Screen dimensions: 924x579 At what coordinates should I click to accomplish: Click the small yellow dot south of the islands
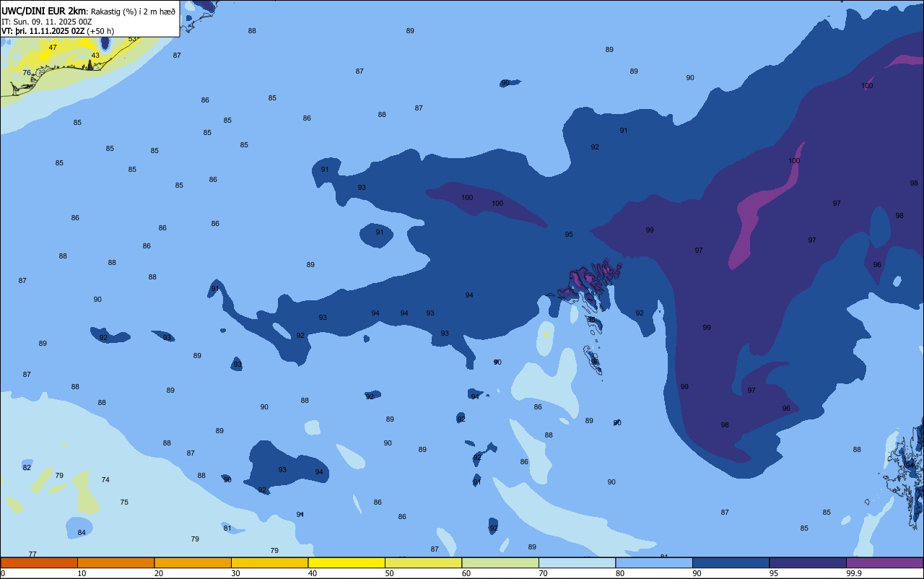click(546, 334)
